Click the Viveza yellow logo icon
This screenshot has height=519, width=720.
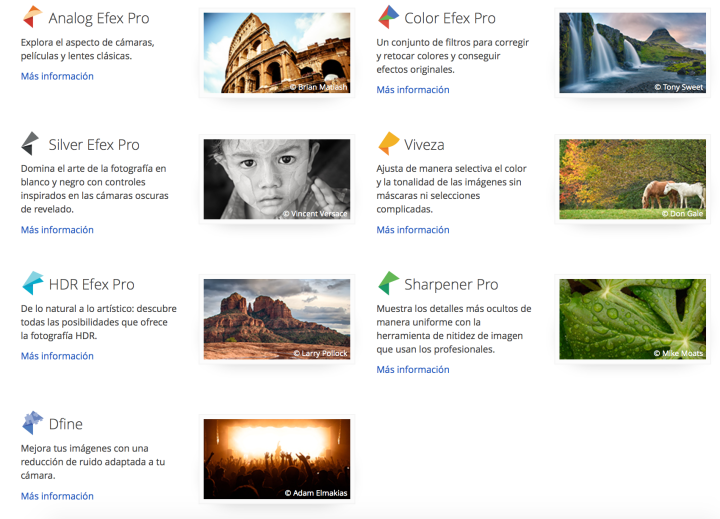click(388, 143)
